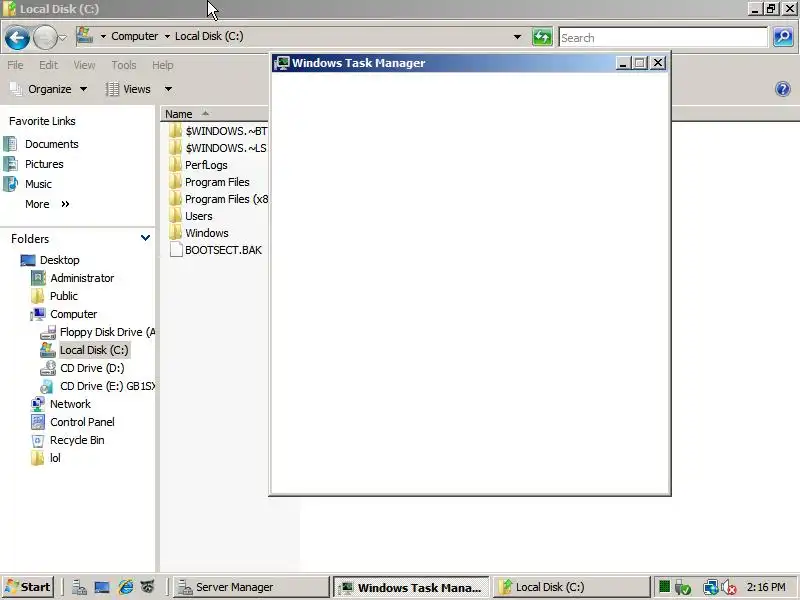Screen dimensions: 800x600
Task: Click the muted volume tray icon
Action: (729, 588)
